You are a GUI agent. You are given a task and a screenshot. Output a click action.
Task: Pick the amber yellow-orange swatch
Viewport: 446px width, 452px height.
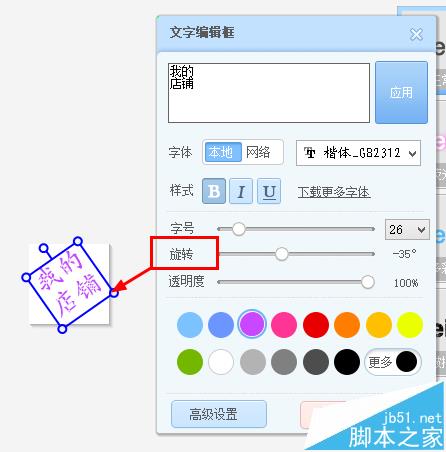[379, 325]
